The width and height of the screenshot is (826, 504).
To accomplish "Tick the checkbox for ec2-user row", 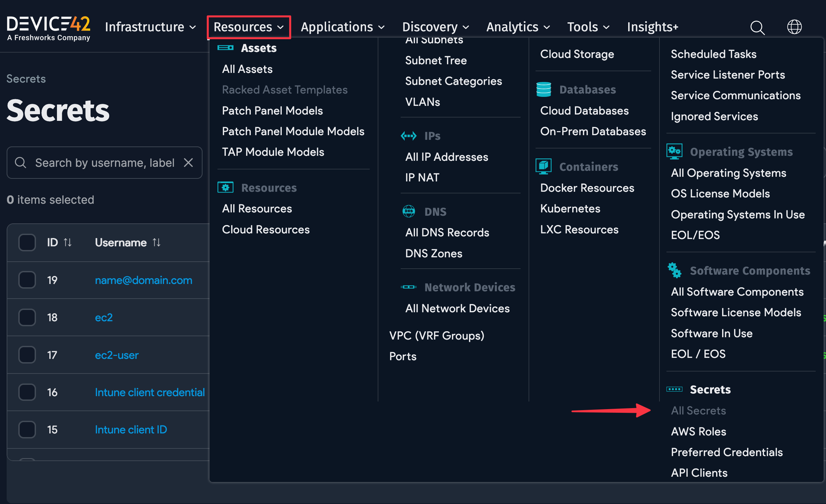I will click(x=27, y=355).
